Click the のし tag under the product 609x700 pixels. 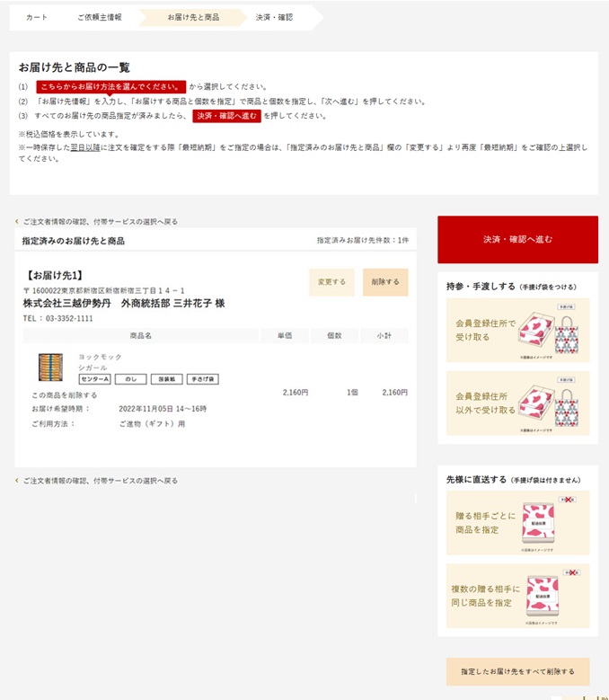click(131, 379)
